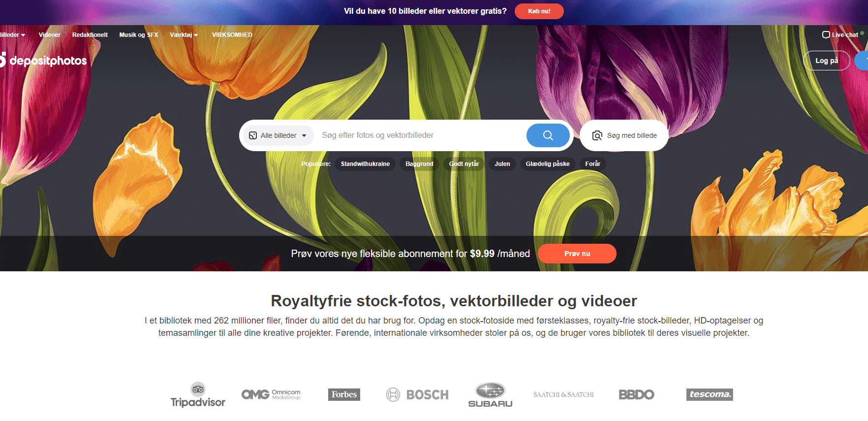
Task: Click the Køb nu! button
Action: point(539,11)
